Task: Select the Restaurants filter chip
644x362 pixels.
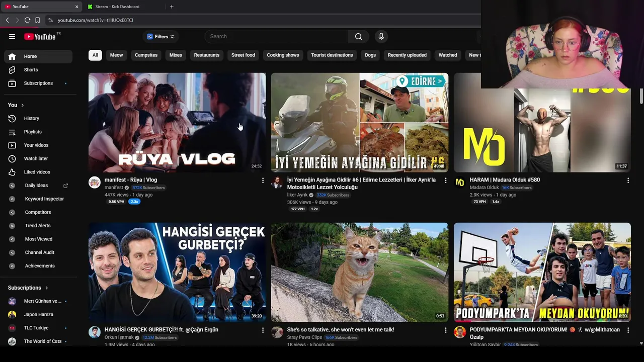Action: click(207, 55)
